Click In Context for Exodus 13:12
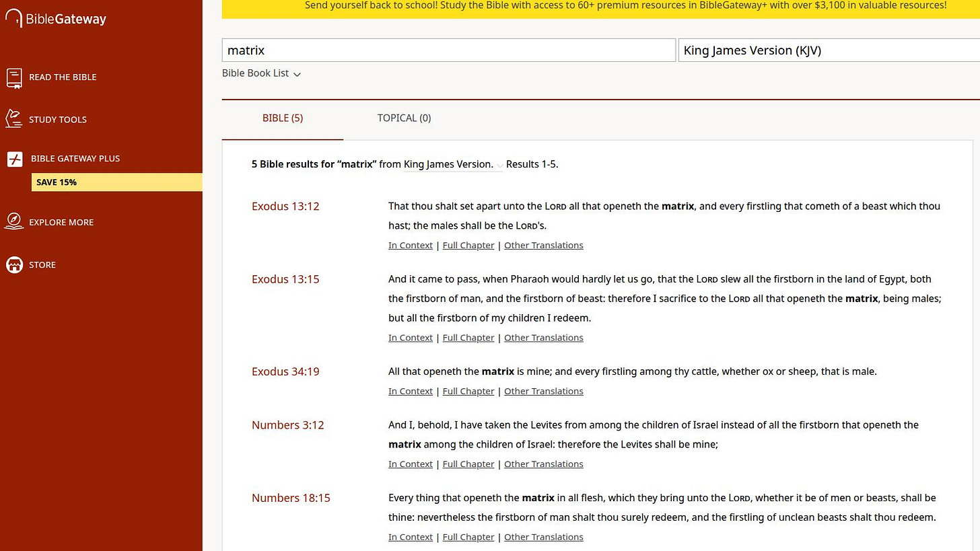This screenshot has width=980, height=551. coord(411,246)
